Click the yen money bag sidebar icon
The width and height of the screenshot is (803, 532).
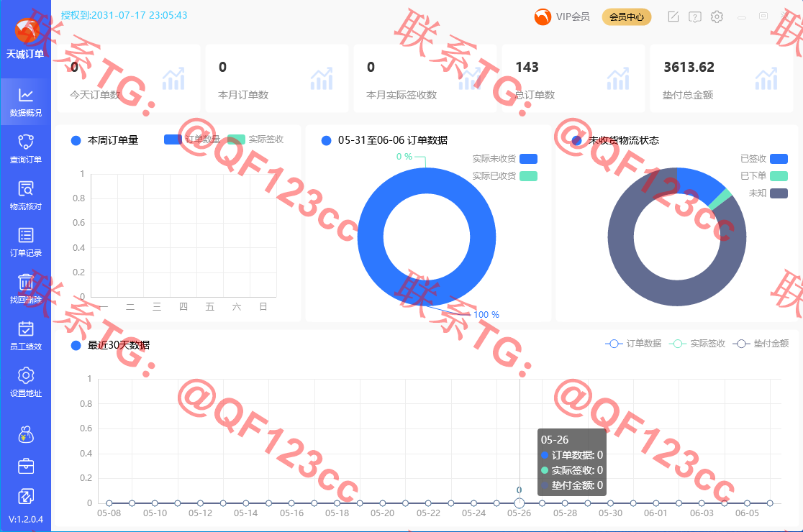point(26,435)
